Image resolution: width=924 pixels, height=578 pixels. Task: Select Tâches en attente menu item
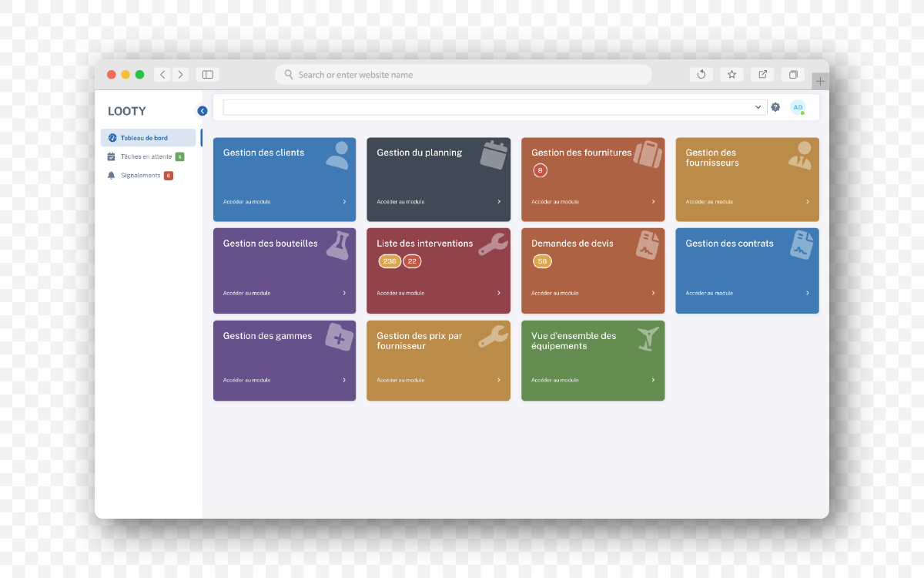(148, 156)
